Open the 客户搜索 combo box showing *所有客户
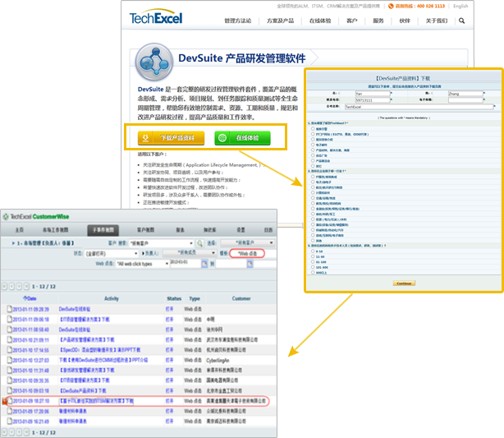Viewport: 504px width, 438px height. (x=162, y=243)
